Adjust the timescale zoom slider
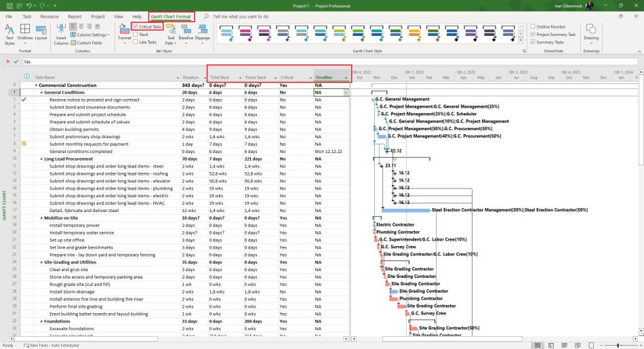The height and width of the screenshot is (349, 644). (x=618, y=346)
